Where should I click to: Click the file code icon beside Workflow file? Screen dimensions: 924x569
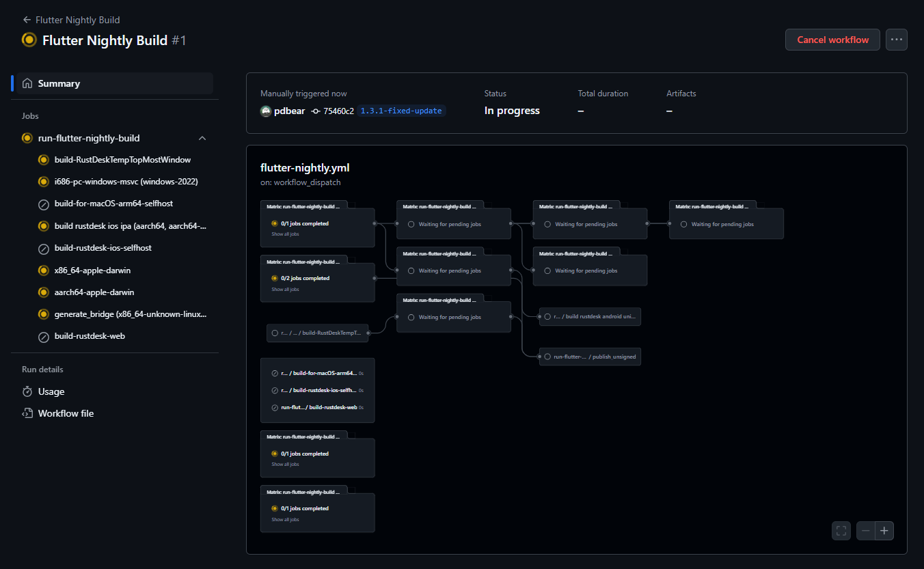[27, 413]
